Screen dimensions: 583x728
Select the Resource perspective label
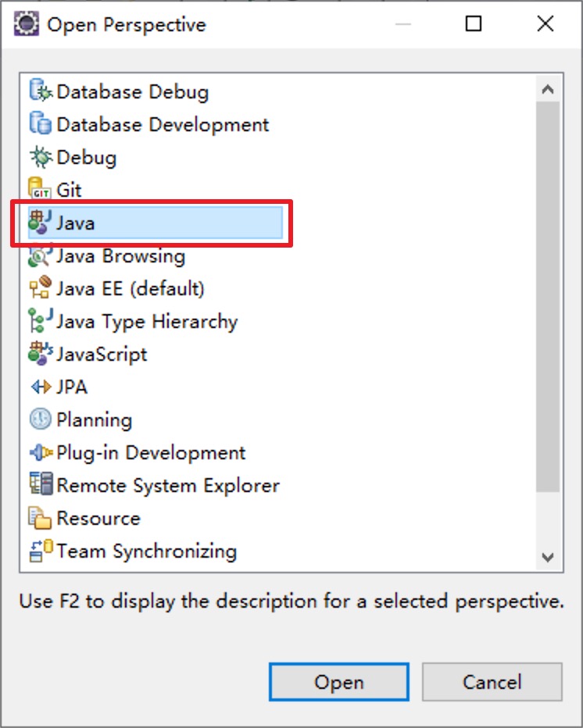tap(98, 518)
